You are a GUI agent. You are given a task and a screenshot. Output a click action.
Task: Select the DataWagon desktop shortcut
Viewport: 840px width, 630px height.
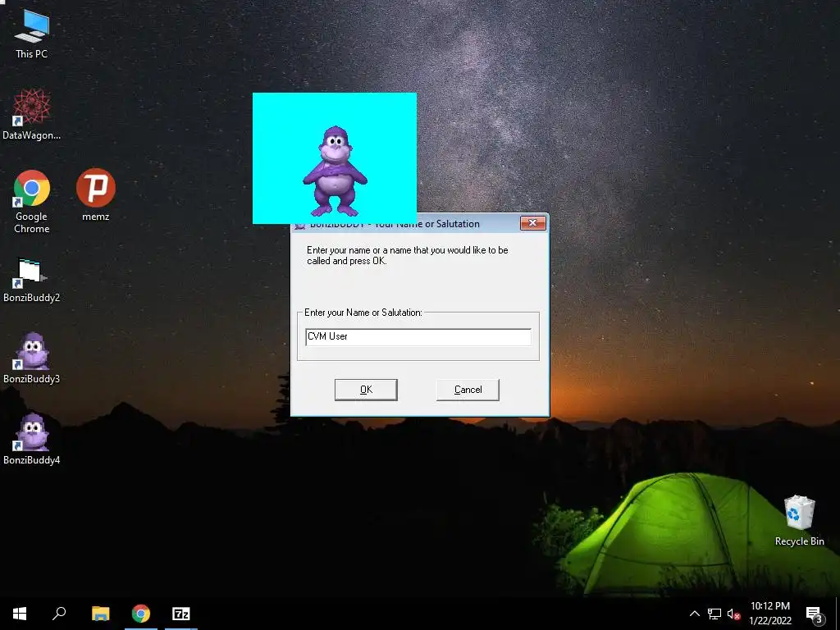pos(32,115)
